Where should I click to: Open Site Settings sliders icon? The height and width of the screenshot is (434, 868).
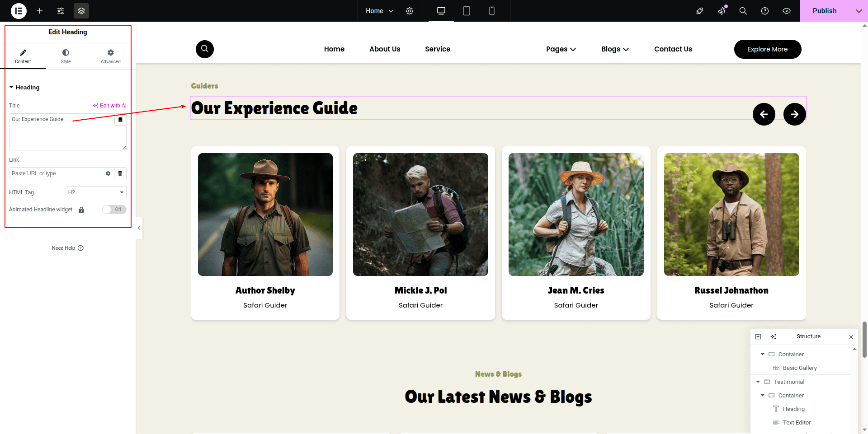point(61,11)
